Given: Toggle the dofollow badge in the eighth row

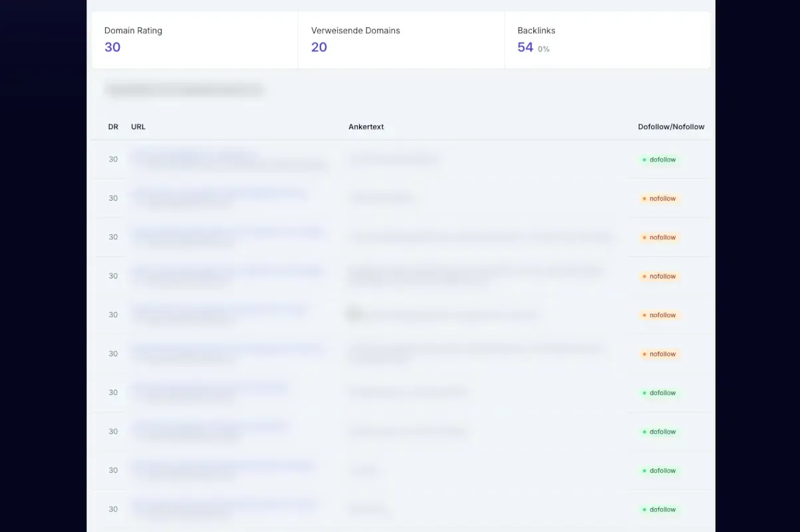Looking at the screenshot, I should (x=659, y=432).
